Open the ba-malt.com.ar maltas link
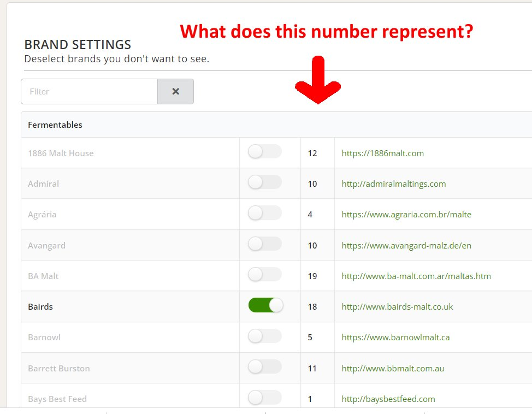The height and width of the screenshot is (414, 532). click(x=416, y=276)
